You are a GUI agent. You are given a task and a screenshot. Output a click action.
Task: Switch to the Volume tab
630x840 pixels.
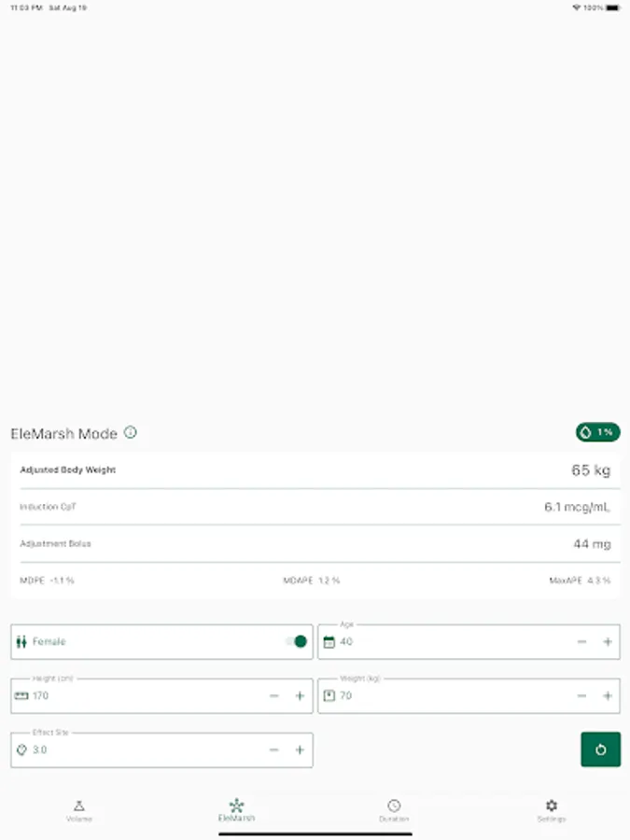point(79,810)
